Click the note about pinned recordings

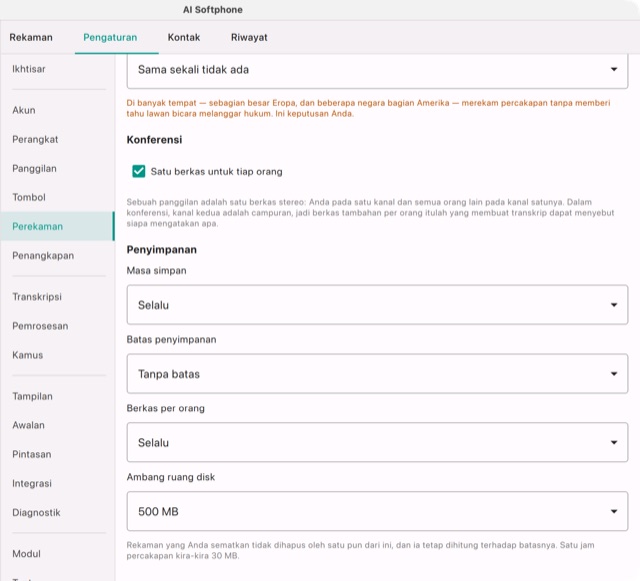[x=360, y=550]
